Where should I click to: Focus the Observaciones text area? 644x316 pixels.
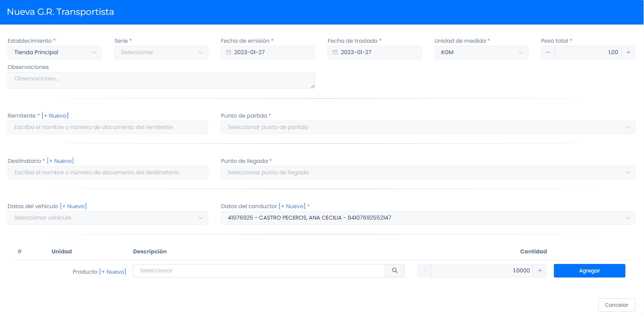pyautogui.click(x=161, y=80)
